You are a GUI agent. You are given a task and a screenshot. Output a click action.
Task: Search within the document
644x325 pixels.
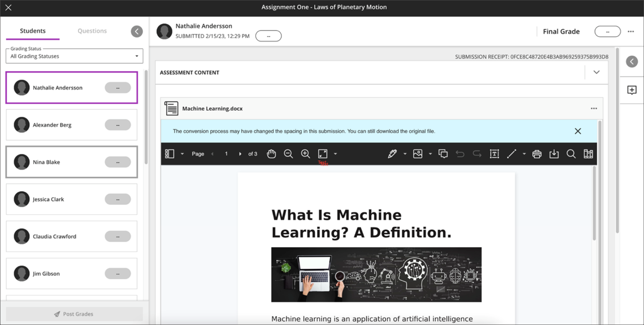[571, 154]
